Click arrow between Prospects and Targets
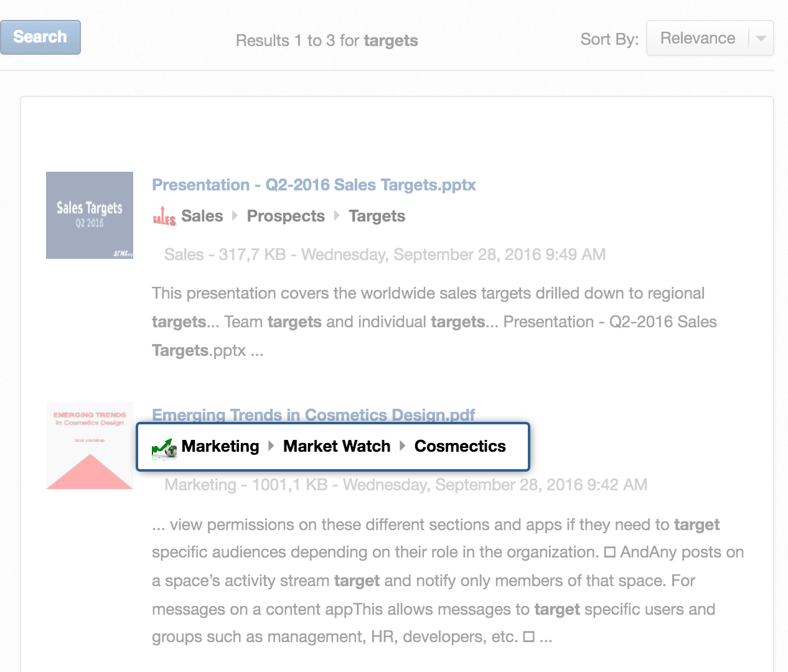The width and height of the screenshot is (788, 672). click(x=337, y=216)
